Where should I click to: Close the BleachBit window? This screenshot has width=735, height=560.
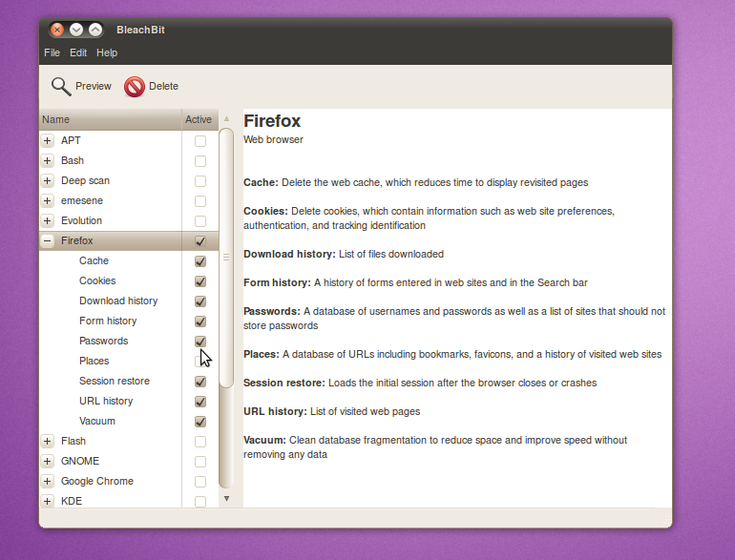point(57,30)
